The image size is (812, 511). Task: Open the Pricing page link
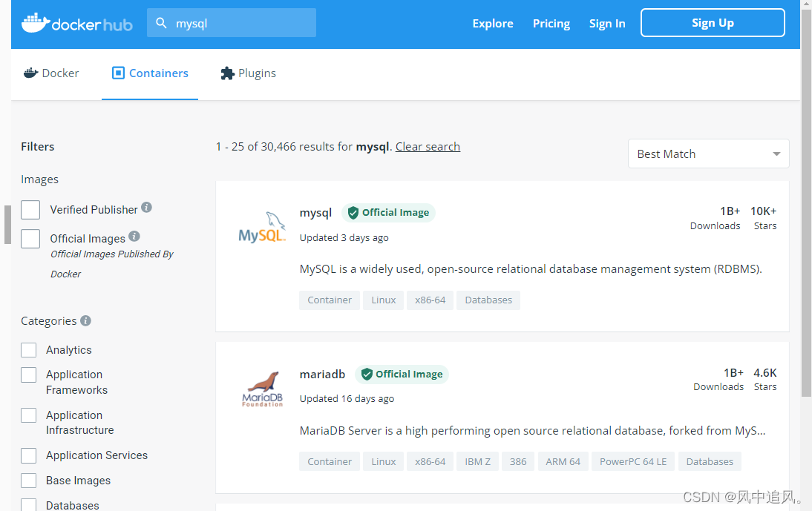[x=551, y=23]
